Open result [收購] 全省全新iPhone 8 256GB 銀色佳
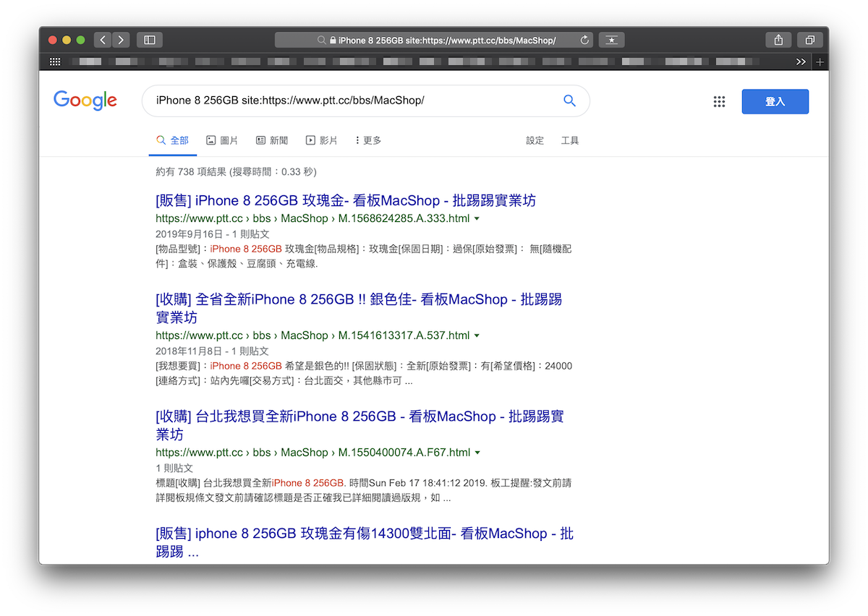This screenshot has width=868, height=616. pos(359,308)
